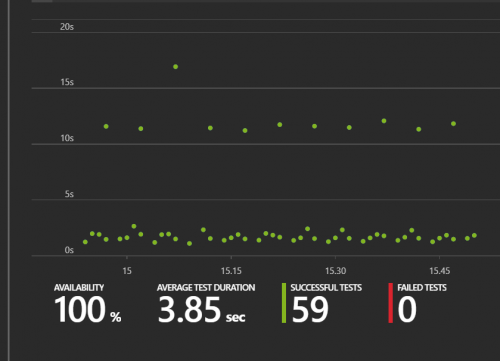Select the Successful Tests 59 counter
Screen dimensions: 500x361
(x=322, y=303)
